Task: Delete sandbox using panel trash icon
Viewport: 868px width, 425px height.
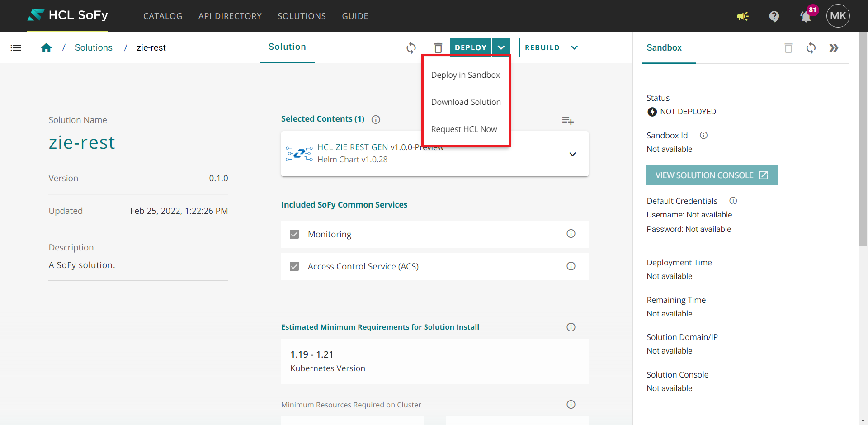Action: 788,48
